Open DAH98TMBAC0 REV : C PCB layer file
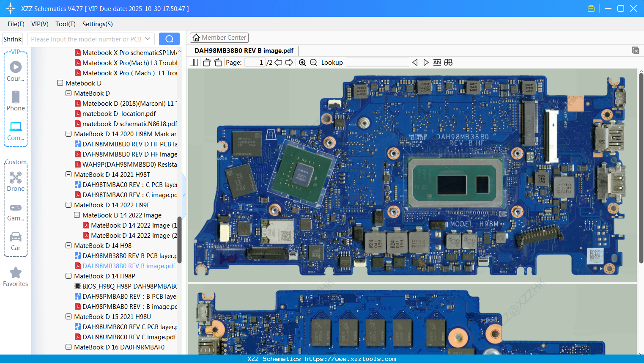644x363 pixels. (129, 185)
